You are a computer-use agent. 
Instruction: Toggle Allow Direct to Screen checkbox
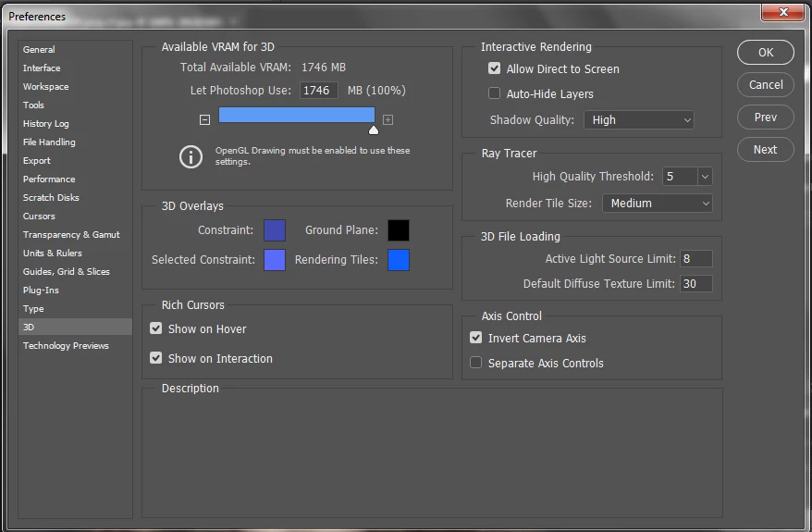(494, 68)
